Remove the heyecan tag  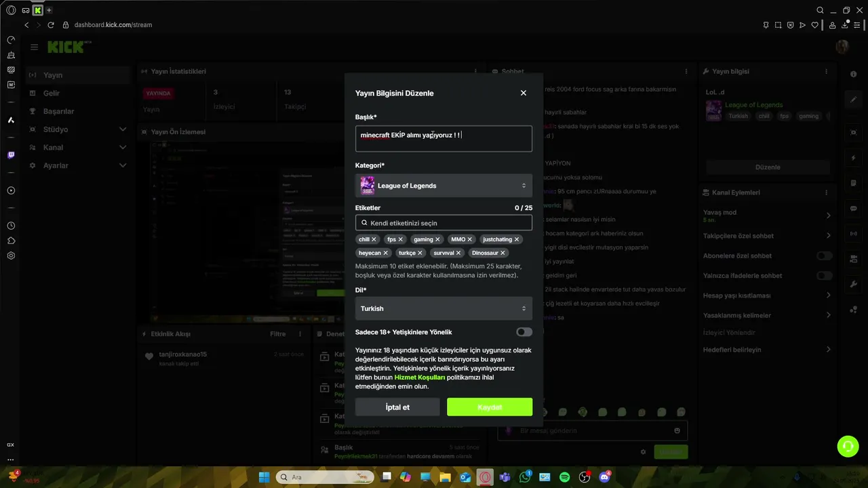click(x=385, y=253)
